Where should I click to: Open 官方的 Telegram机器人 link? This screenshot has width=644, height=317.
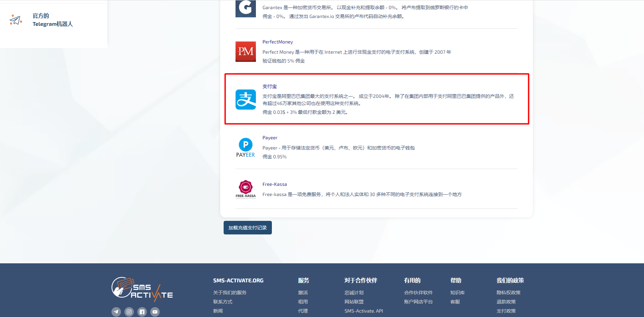tap(53, 20)
